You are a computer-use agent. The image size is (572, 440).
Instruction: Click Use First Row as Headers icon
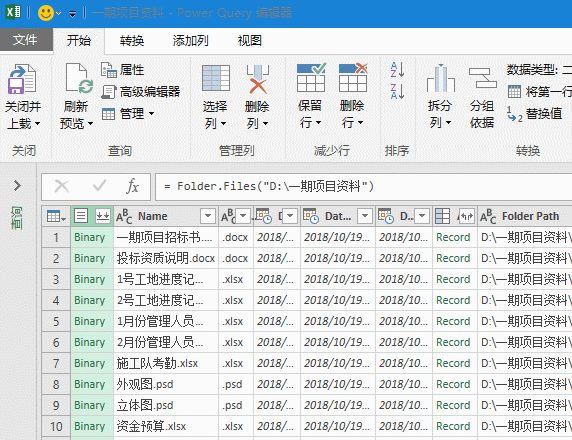514,92
